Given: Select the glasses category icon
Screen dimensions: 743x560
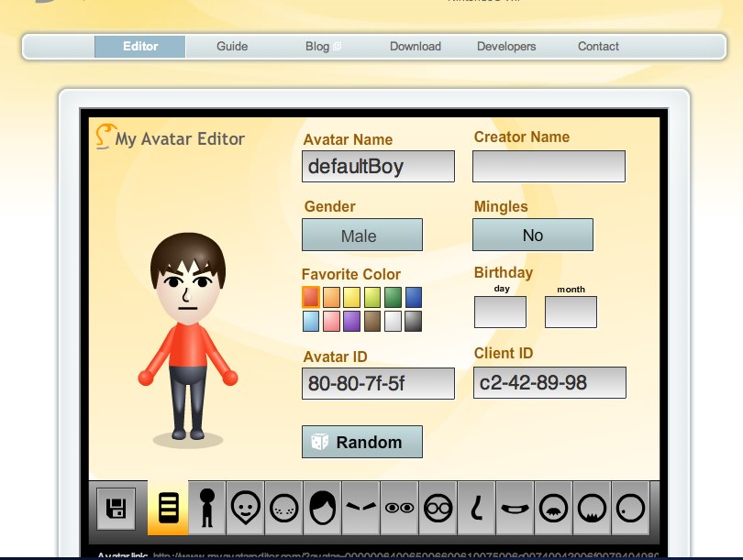Looking at the screenshot, I should [x=438, y=510].
